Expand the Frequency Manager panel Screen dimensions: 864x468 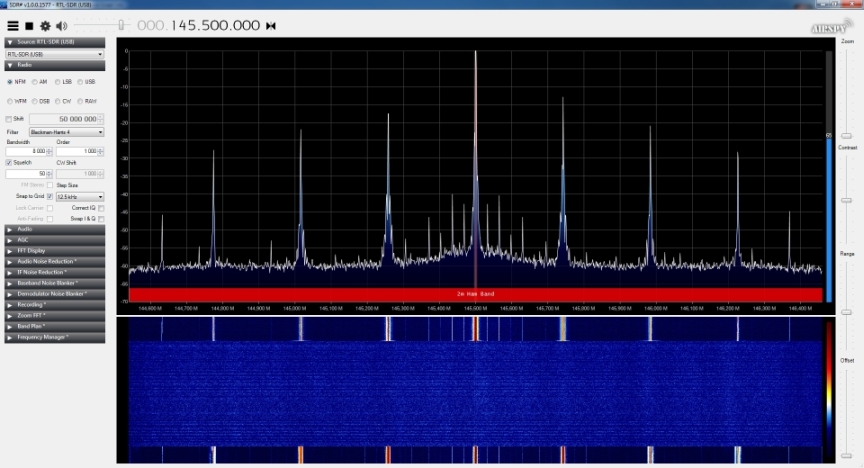(54, 337)
